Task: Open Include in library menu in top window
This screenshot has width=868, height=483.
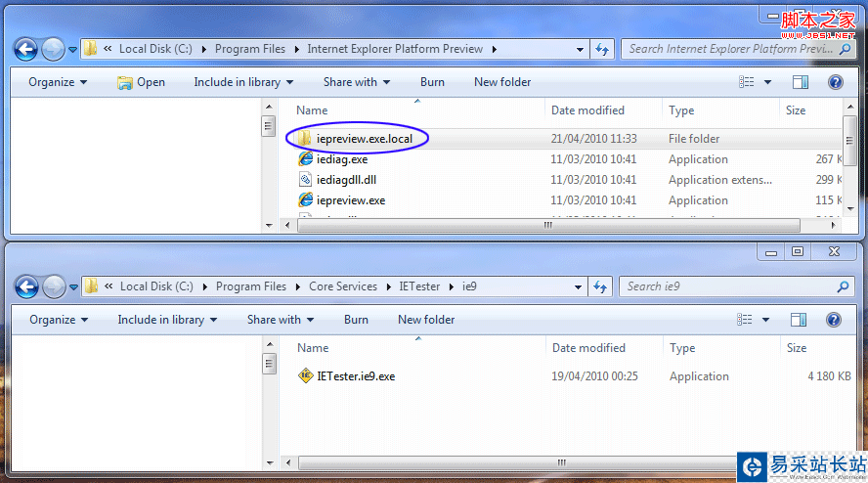Action: pos(243,82)
